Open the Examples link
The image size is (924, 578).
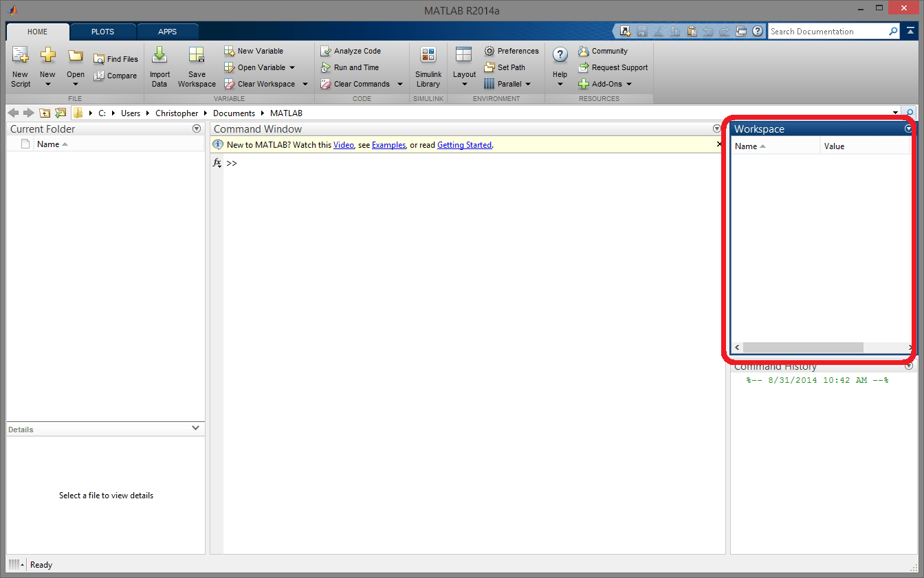point(389,145)
